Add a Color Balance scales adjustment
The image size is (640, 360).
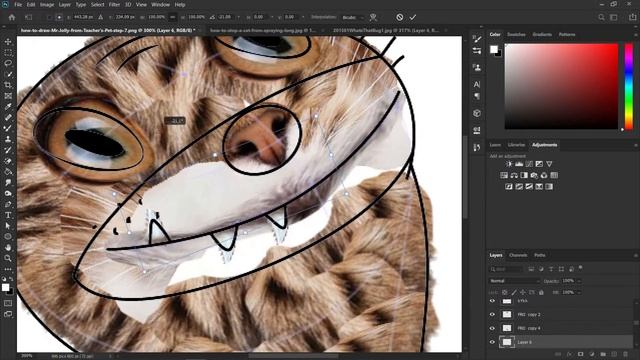(x=514, y=175)
